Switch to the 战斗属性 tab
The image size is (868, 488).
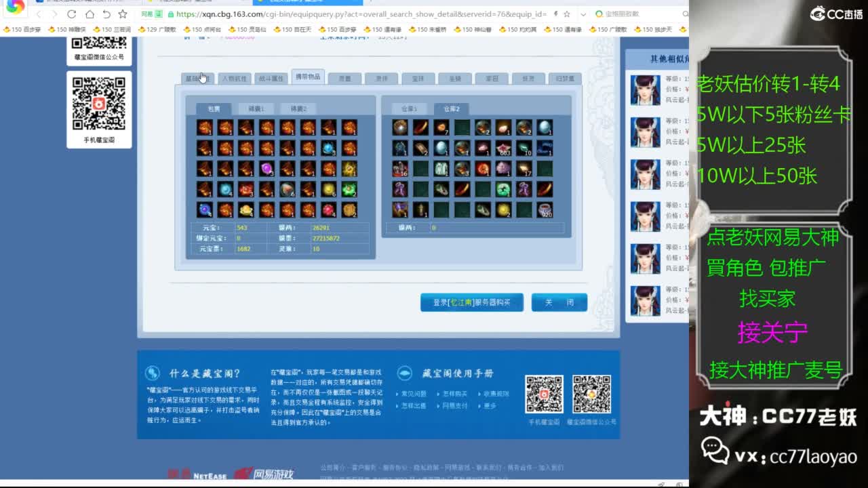click(271, 79)
